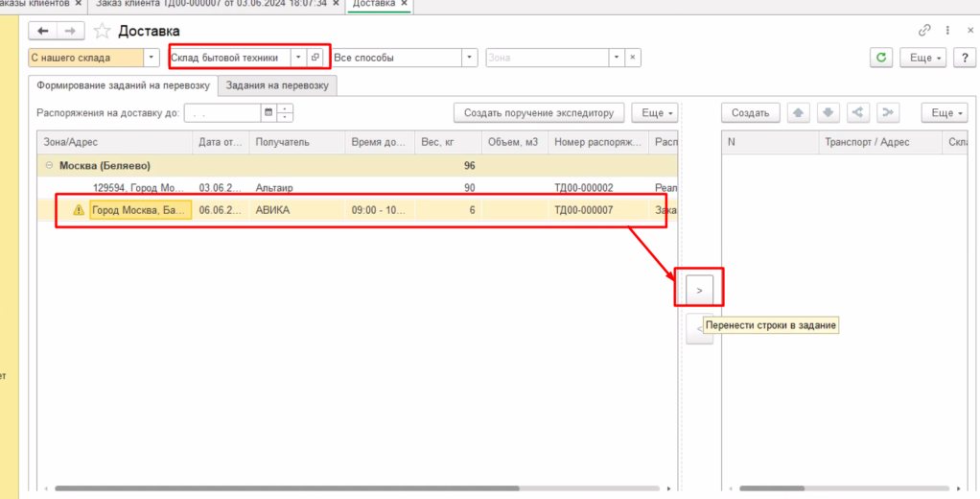Click Создать поручение экспедитору button

(538, 113)
